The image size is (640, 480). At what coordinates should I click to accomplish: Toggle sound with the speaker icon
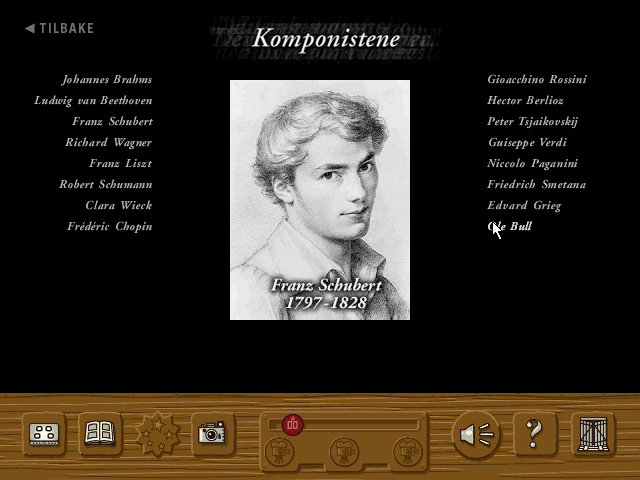(x=476, y=435)
